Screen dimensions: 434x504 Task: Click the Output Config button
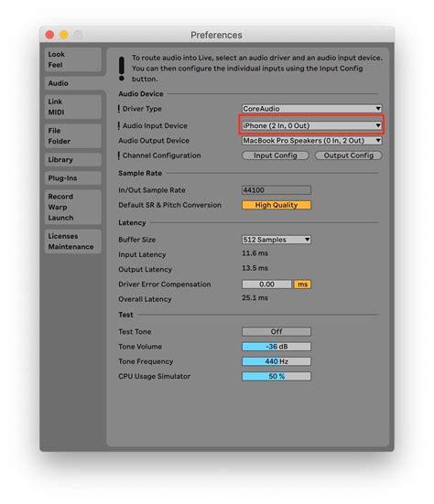349,155
